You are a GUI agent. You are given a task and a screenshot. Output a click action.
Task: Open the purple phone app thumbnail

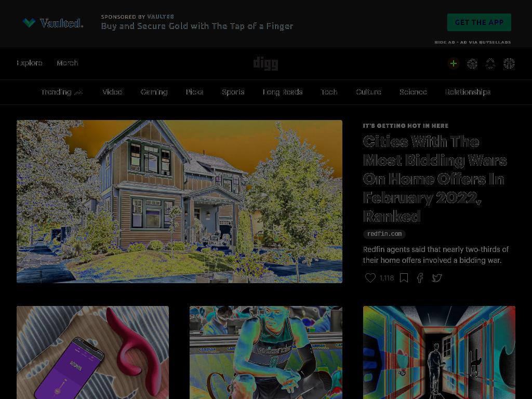[92, 353]
